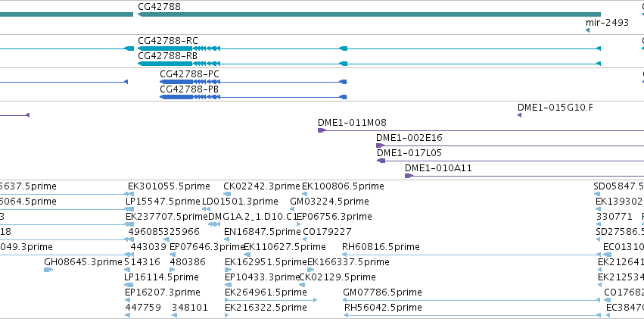Viewport: 644px width, 319px height.
Task: Open the CG42788-RB transcript feature
Action: pos(369,64)
